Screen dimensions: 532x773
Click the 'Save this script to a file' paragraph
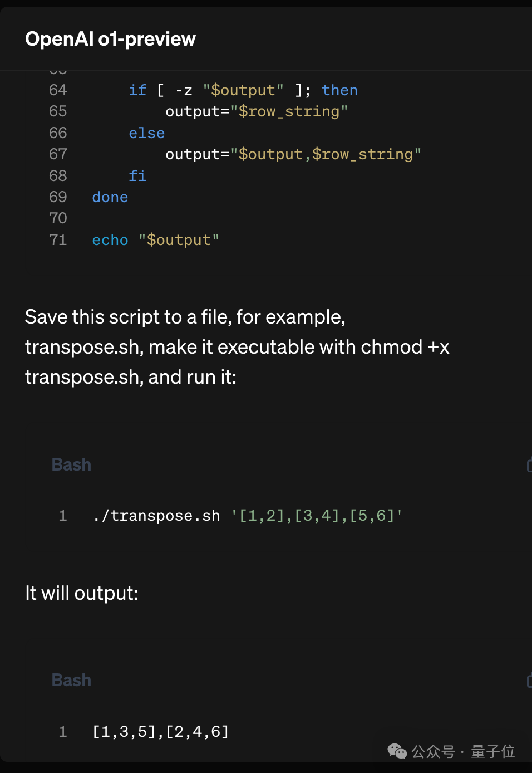[x=237, y=347]
